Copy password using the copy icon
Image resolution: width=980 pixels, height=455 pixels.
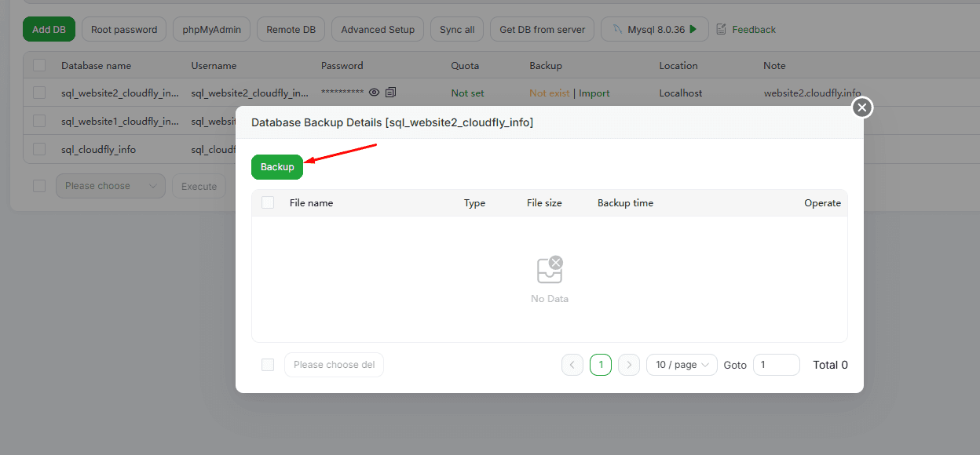coord(390,93)
